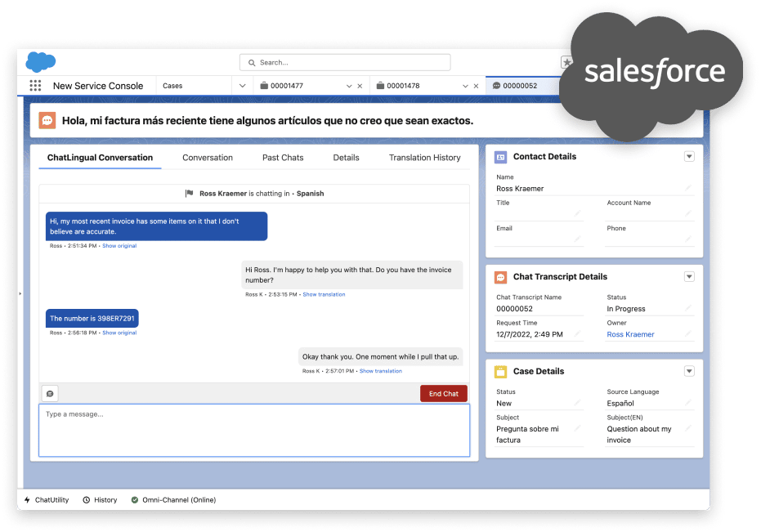Click the message bubble The number is 398ER7291

tap(92, 319)
